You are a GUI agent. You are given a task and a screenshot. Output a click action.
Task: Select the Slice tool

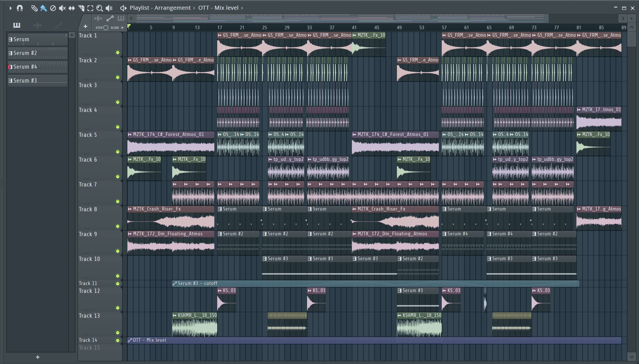[x=81, y=8]
